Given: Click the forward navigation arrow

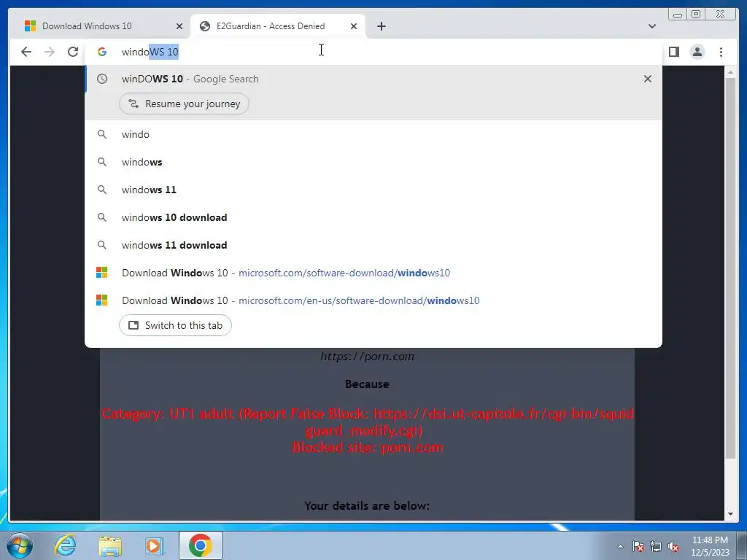Looking at the screenshot, I should click(50, 52).
